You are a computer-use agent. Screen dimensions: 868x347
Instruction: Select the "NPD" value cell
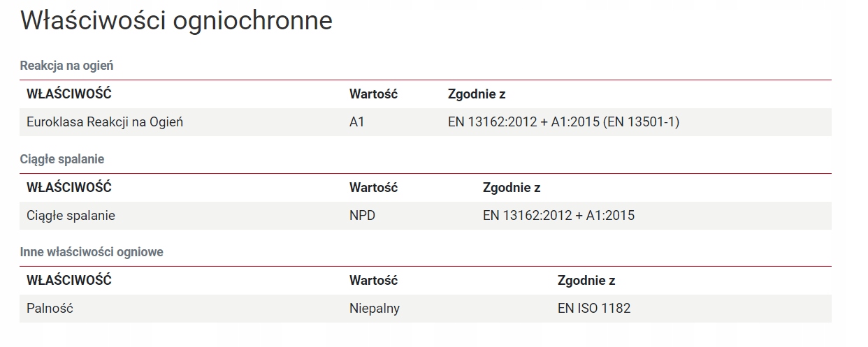click(362, 216)
